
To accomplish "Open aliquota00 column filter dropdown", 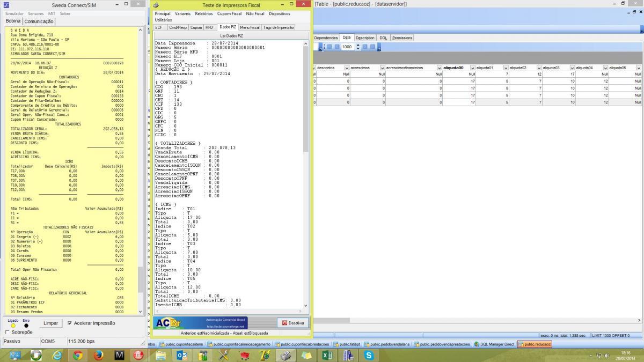I will pyautogui.click(x=472, y=68).
